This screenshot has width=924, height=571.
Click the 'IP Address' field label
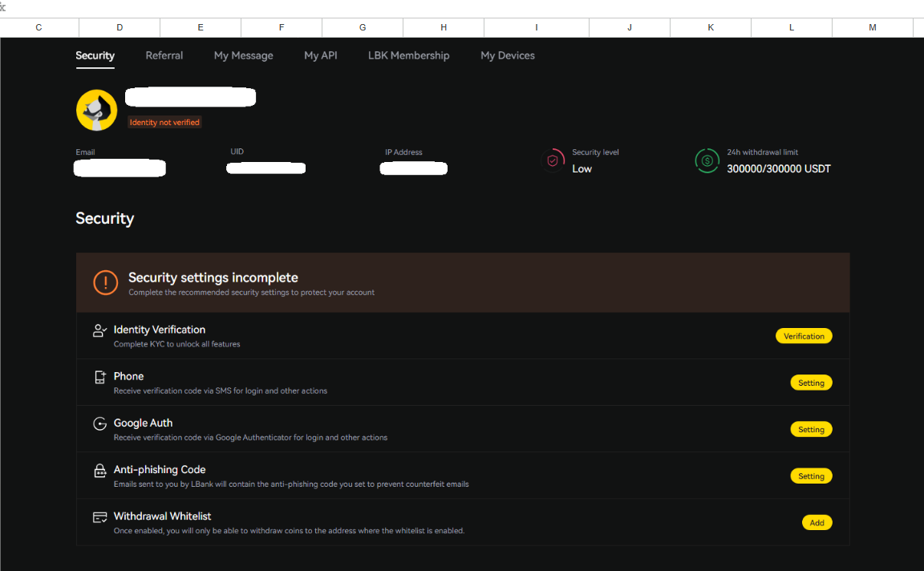pos(403,152)
